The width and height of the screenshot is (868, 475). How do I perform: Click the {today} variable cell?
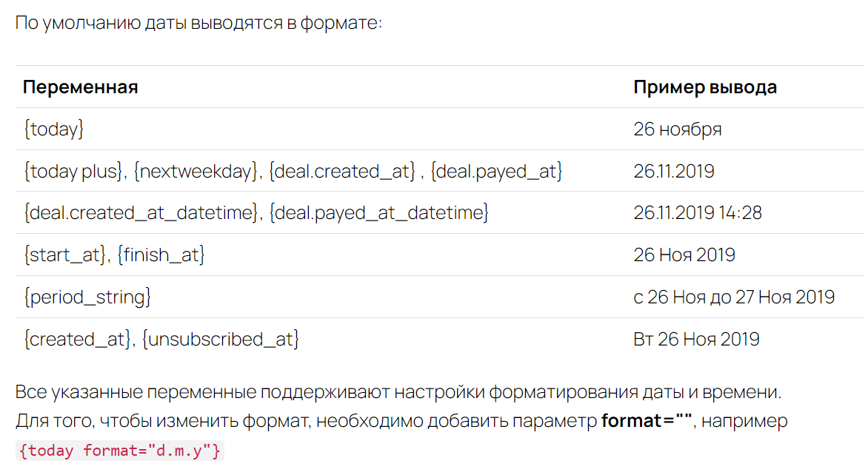pos(54,129)
